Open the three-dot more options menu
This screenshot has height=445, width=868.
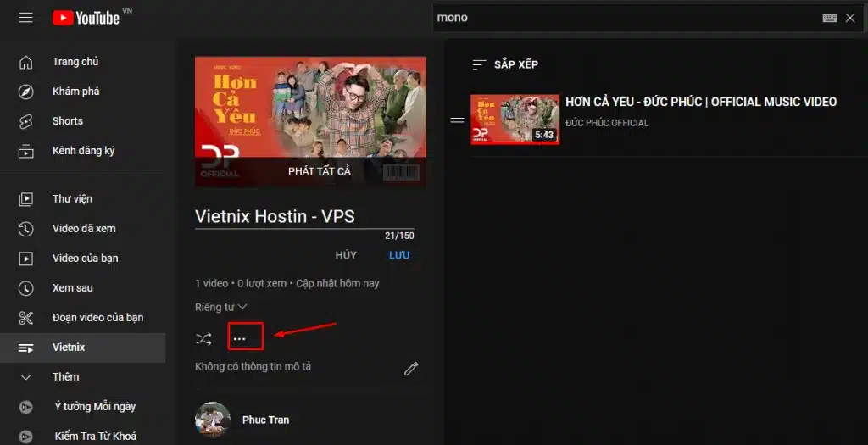(x=239, y=339)
